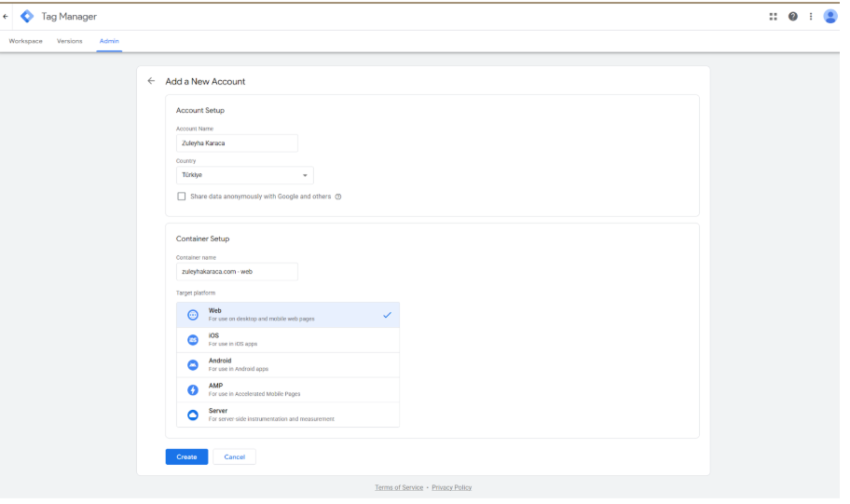
Task: Click the Container name input field
Action: (x=237, y=271)
